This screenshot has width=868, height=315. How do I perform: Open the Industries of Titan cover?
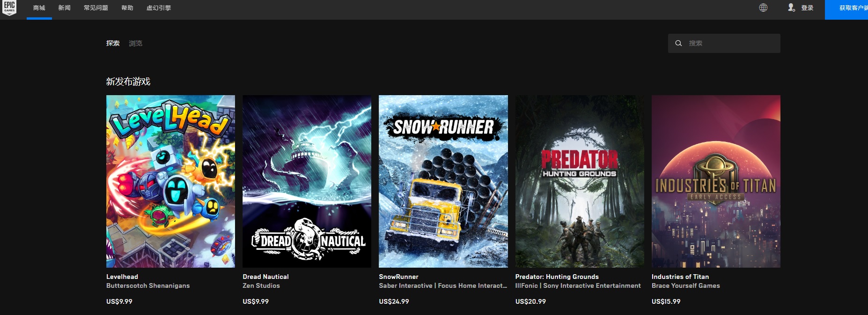pos(716,181)
